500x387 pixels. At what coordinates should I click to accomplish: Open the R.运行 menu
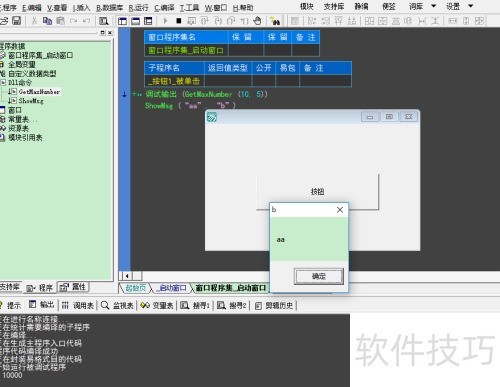[x=138, y=7]
